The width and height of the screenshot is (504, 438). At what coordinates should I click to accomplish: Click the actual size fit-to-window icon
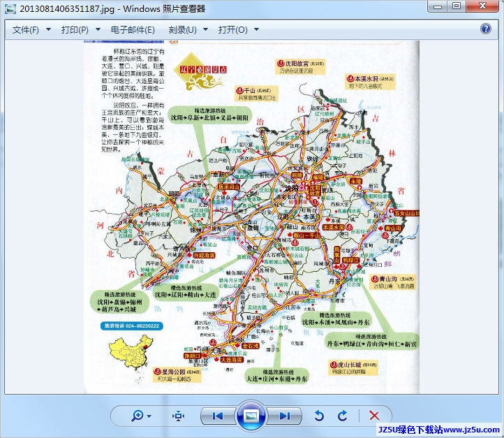click(x=178, y=416)
